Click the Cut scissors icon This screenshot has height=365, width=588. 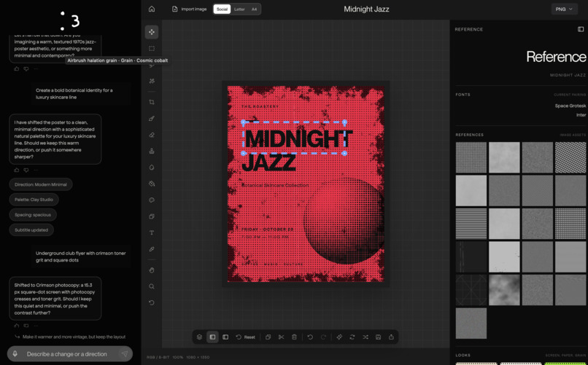281,337
